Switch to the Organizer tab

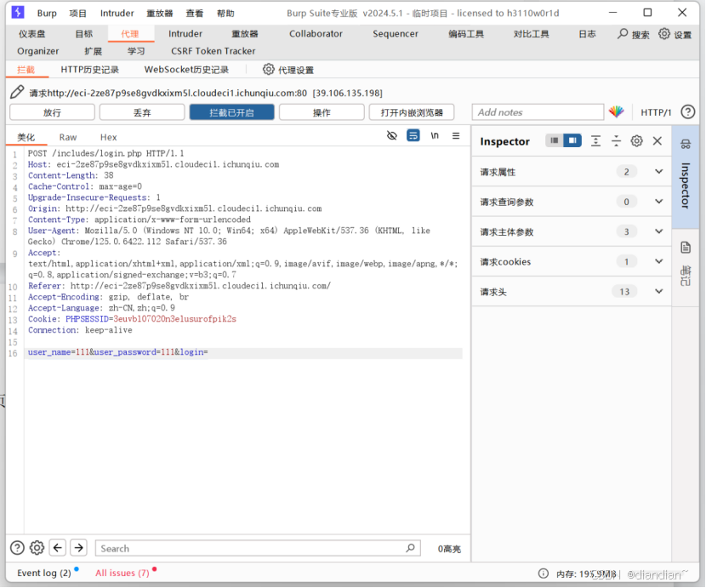coord(37,51)
